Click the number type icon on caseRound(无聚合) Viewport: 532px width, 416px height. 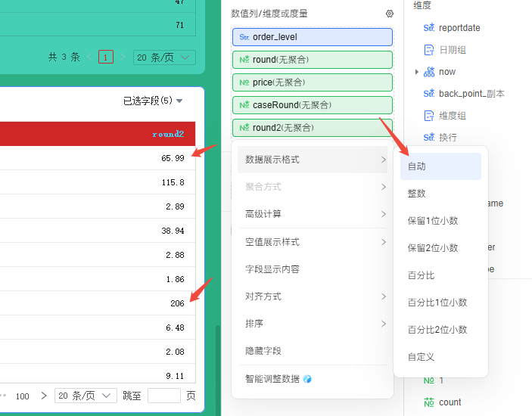pos(244,105)
